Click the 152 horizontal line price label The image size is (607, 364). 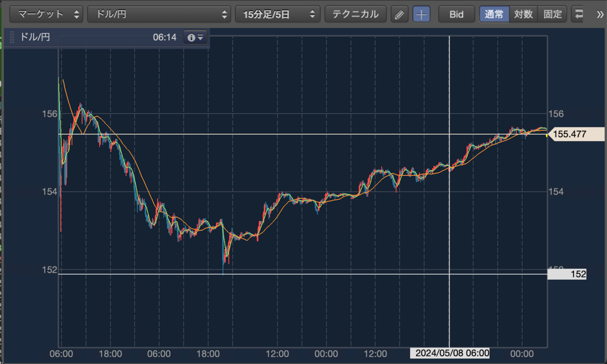pyautogui.click(x=568, y=275)
